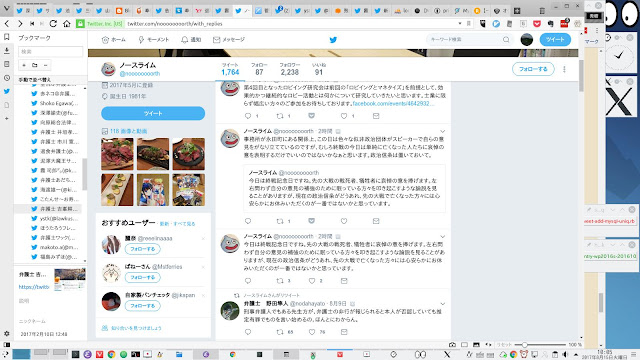Open the 118 画像と動画 link

pyautogui.click(x=128, y=131)
